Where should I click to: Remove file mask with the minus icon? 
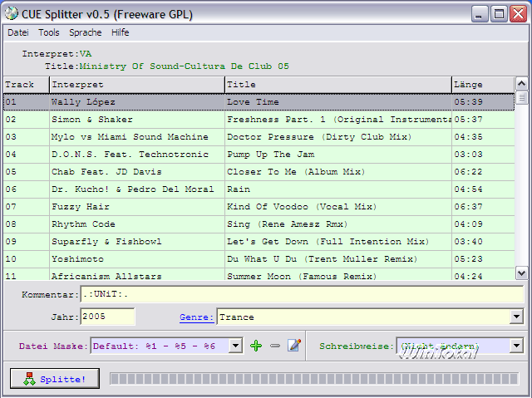(x=275, y=346)
